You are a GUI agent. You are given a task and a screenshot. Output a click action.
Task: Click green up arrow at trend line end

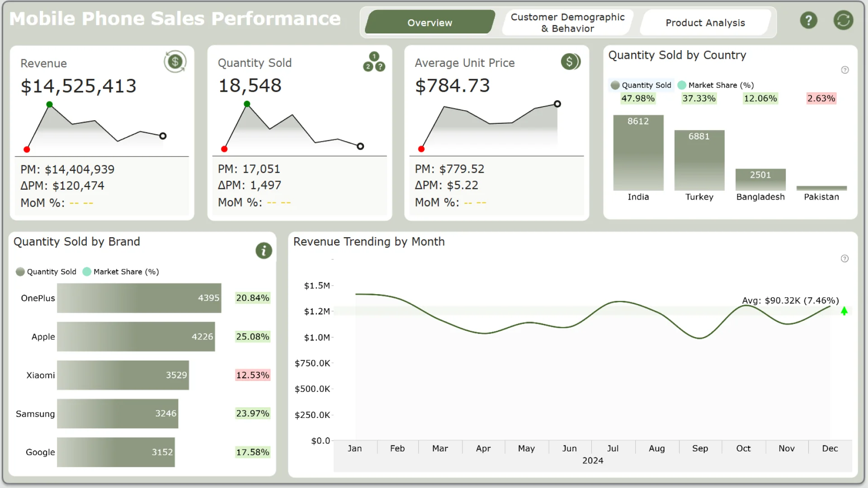click(x=844, y=311)
